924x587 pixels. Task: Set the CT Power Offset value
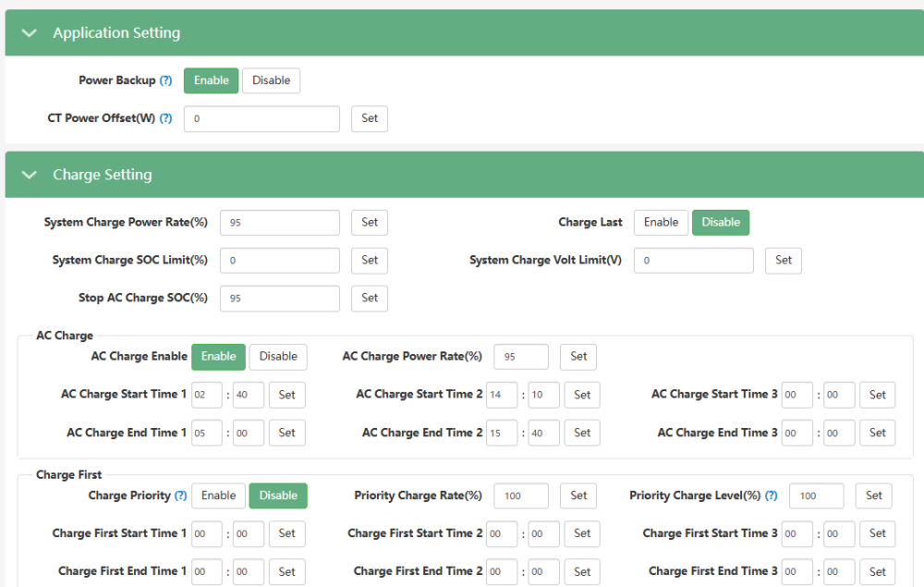[x=370, y=118]
